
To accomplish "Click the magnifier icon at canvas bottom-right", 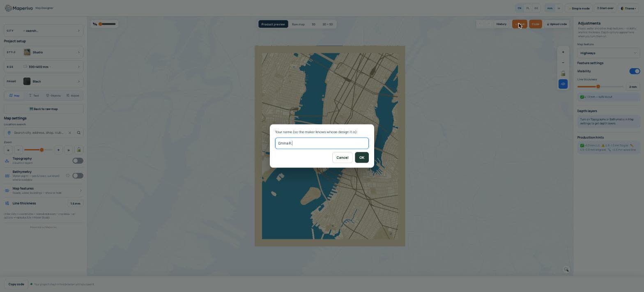I will (566, 270).
